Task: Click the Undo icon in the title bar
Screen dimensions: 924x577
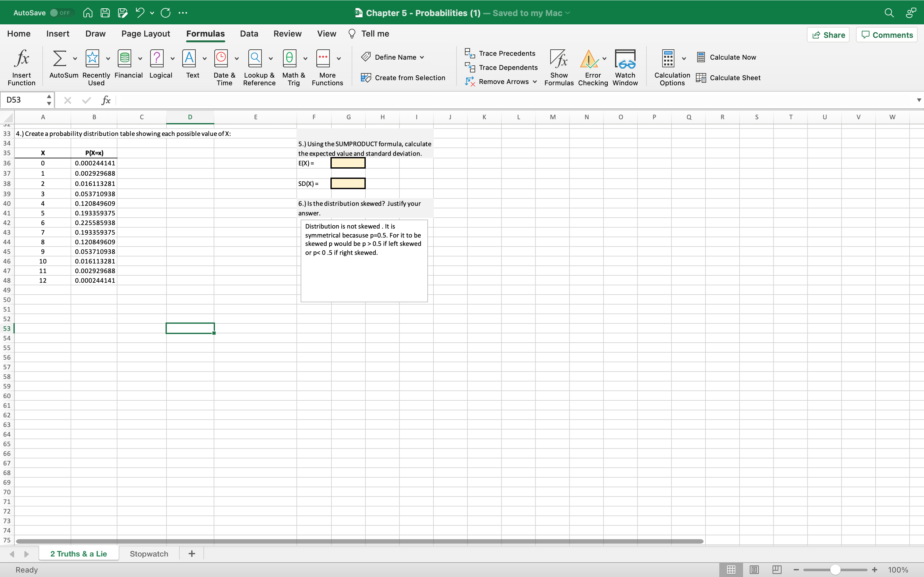Action: point(140,13)
